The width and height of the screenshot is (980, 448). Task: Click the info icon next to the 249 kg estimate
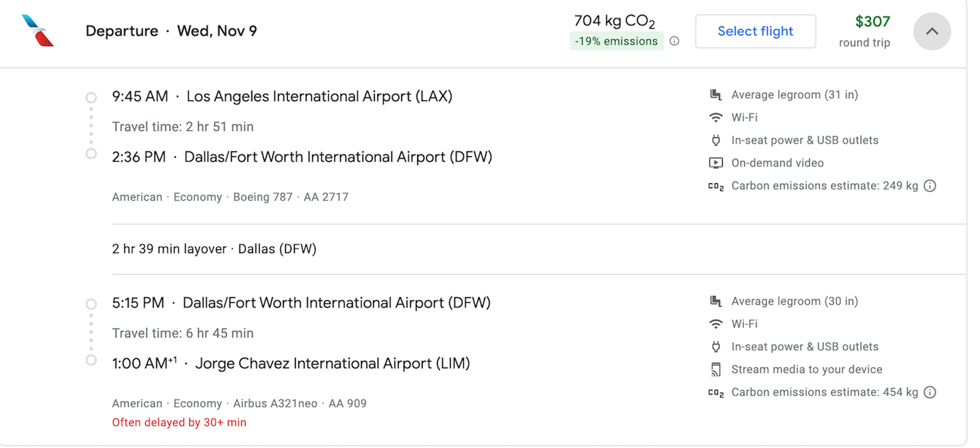[930, 186]
